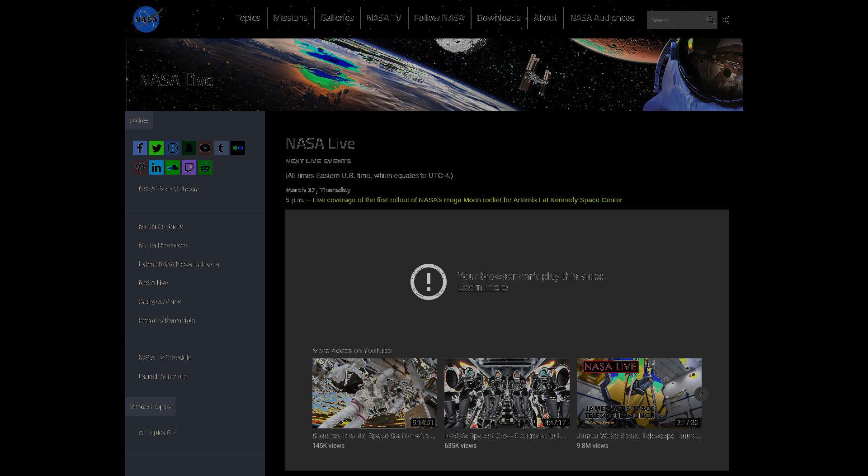Open NASA's Snapchat icon
Viewport: 868px width, 476px height.
pos(189,148)
